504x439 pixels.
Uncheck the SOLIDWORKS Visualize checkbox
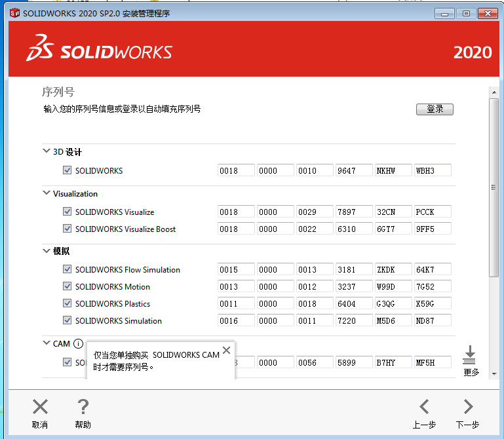[x=67, y=212]
